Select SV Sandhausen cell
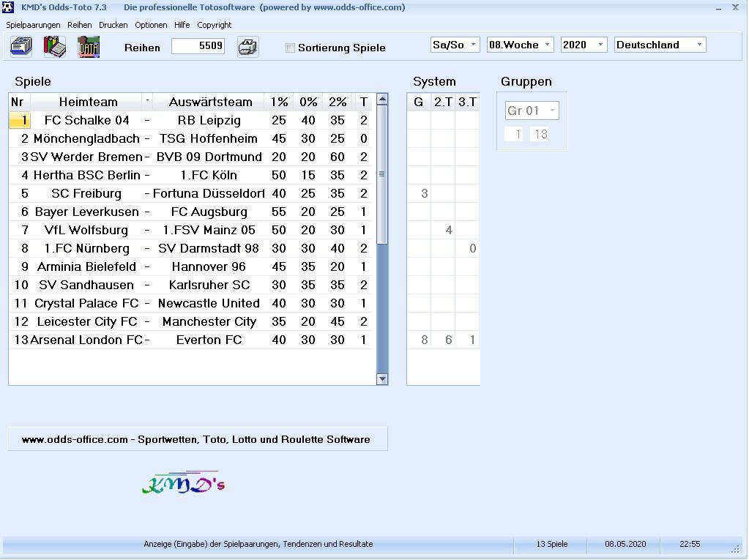Viewport: 749px width, 560px height. [87, 285]
